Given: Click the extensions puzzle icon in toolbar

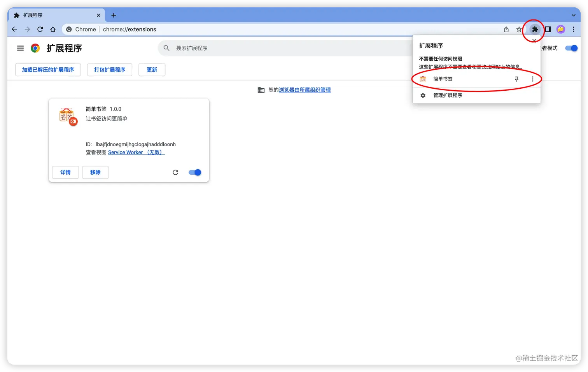Looking at the screenshot, I should pos(535,29).
